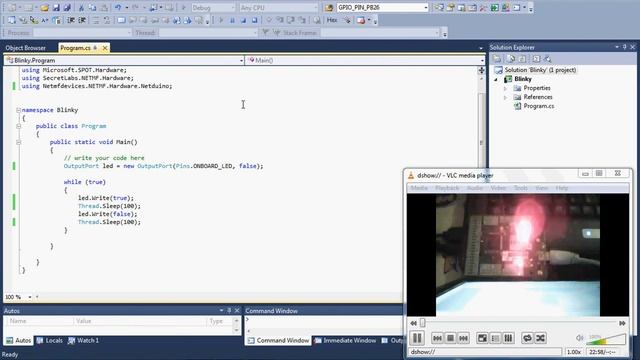Toggle VLC random shuffle
The image size is (640, 360).
[540, 338]
